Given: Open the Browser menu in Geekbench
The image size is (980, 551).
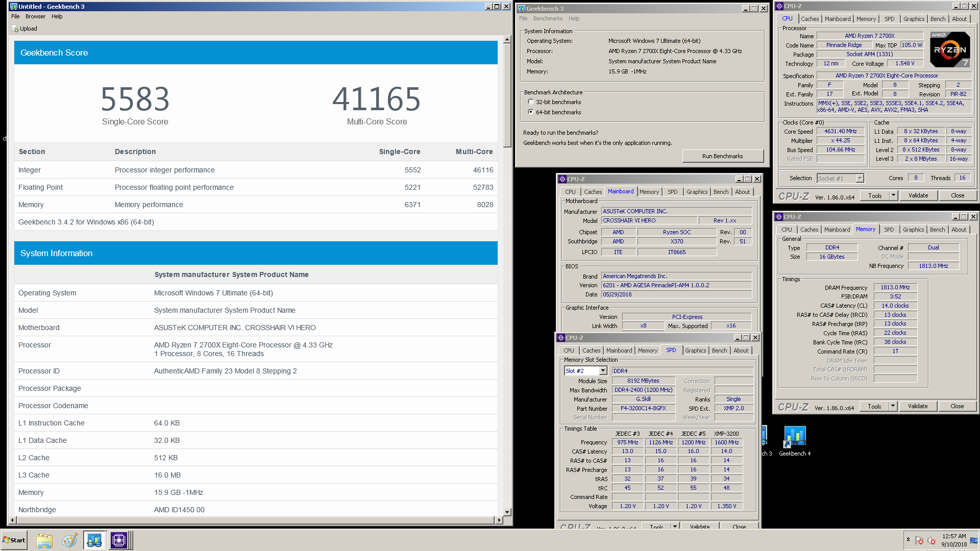Looking at the screenshot, I should click(x=35, y=16).
